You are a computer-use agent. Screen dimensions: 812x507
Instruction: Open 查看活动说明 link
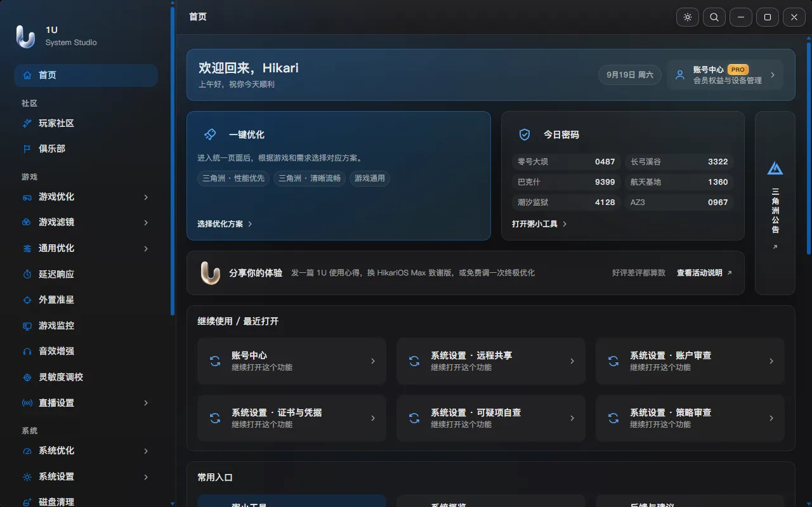point(704,273)
